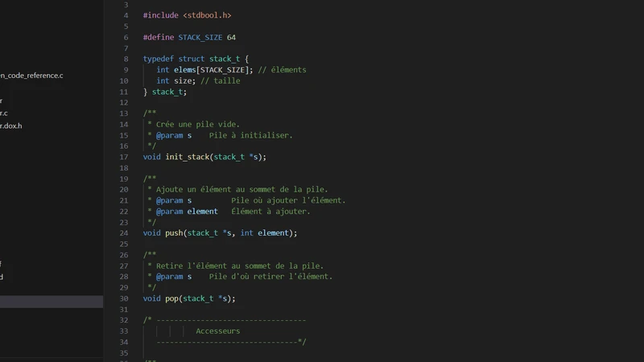Viewport: 644px width, 362px height.
Task: Open the r.dox.h file in the sidebar
Action: click(x=11, y=126)
